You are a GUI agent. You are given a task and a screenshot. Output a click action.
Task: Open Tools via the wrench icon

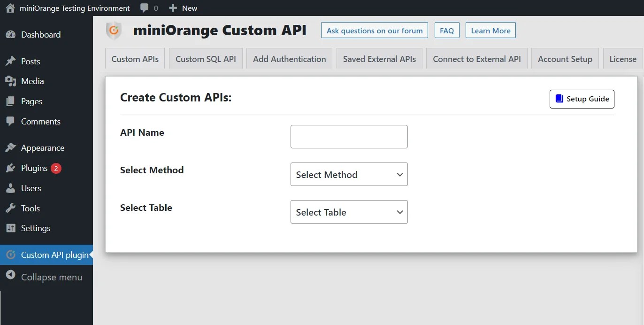tap(11, 208)
